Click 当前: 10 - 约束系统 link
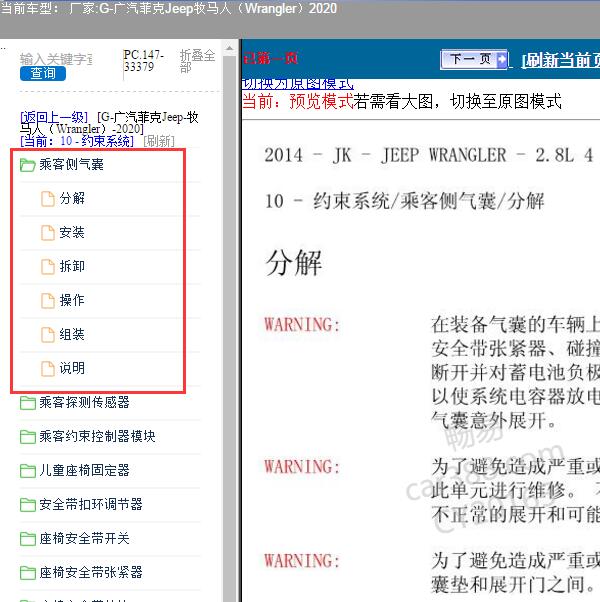 (77, 141)
